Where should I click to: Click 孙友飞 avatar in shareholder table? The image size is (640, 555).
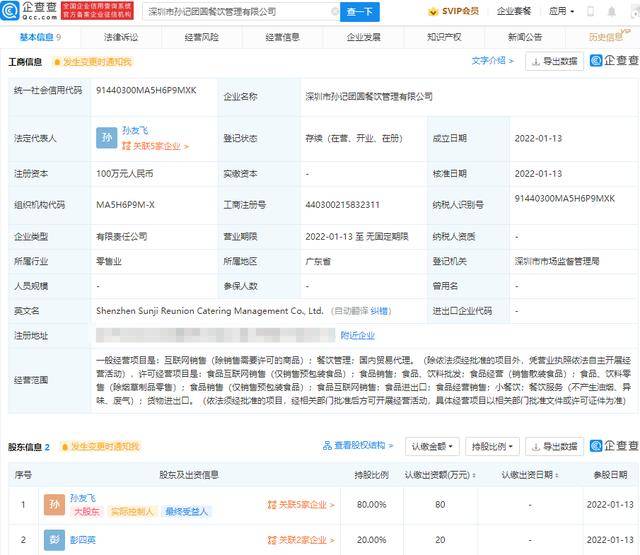pyautogui.click(x=54, y=504)
